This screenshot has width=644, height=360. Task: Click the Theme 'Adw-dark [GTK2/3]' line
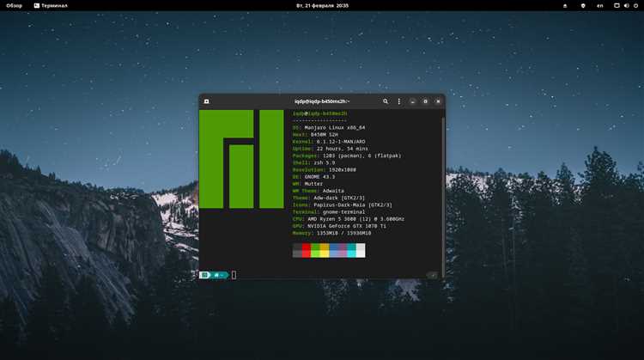point(329,198)
